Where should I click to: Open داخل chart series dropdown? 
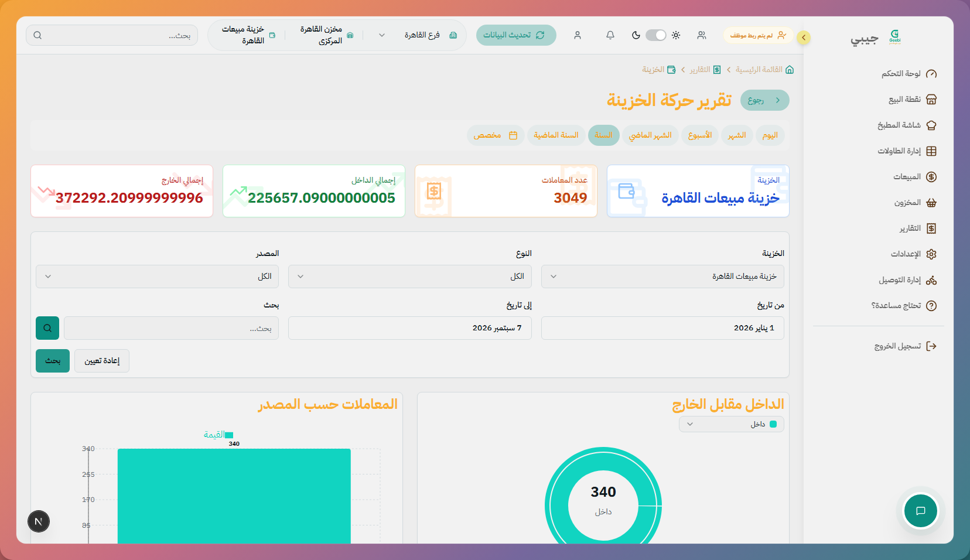(731, 424)
